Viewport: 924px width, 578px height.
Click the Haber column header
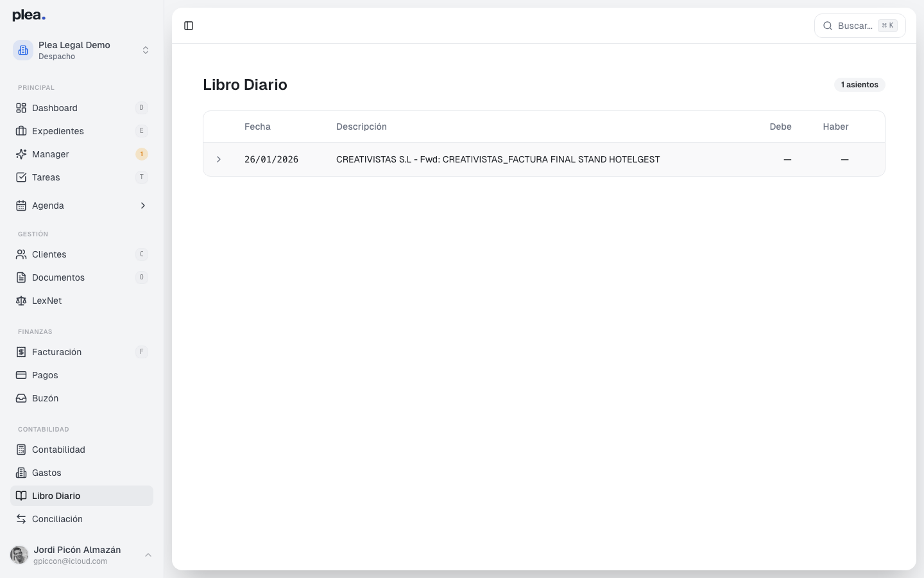coord(835,127)
